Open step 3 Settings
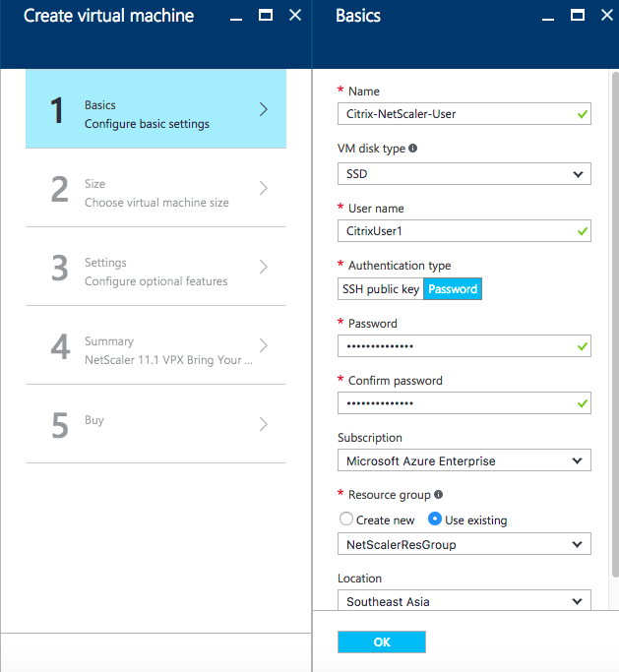This screenshot has width=619, height=672. pyautogui.click(x=156, y=267)
